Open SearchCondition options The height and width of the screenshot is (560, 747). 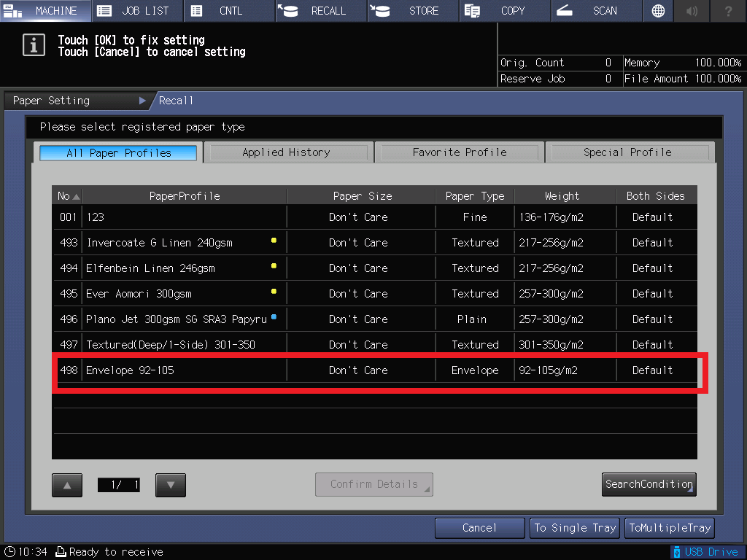(x=649, y=484)
